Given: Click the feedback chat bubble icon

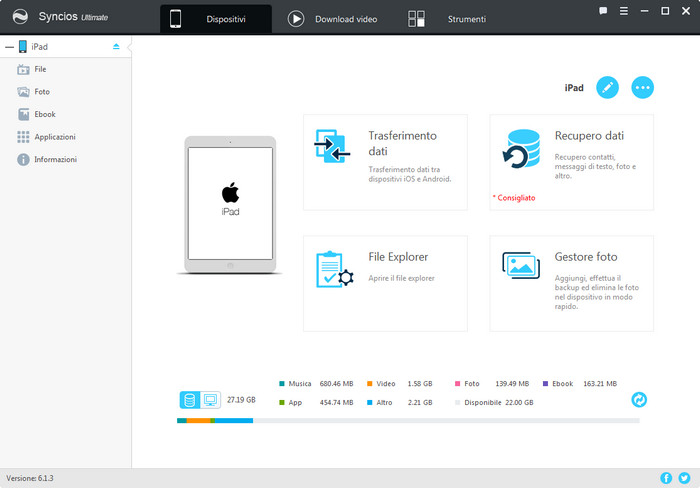Looking at the screenshot, I should point(603,11).
